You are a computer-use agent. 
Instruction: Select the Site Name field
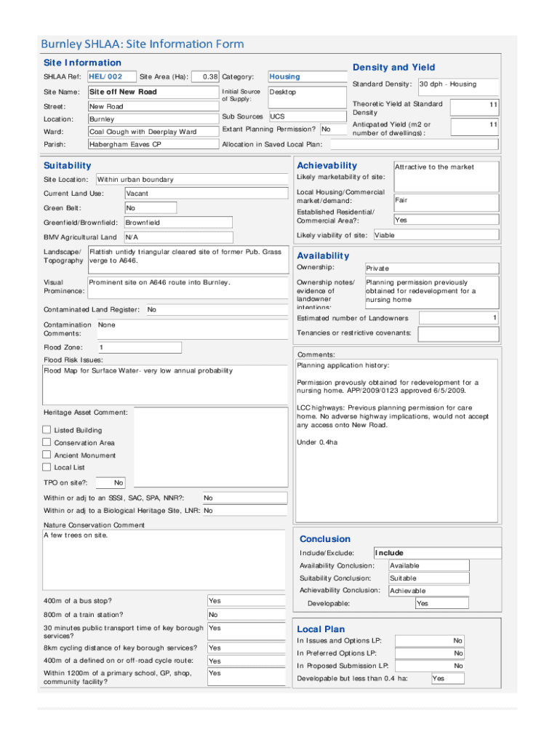[x=151, y=92]
